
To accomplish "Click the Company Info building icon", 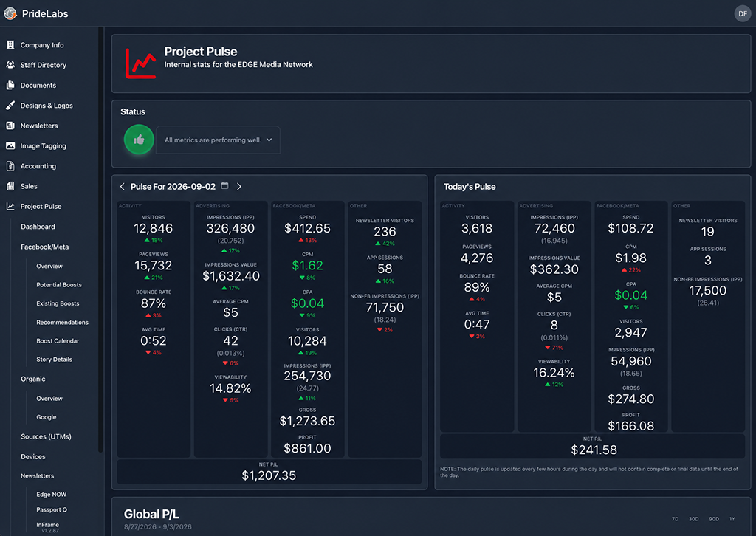I will click(x=10, y=45).
